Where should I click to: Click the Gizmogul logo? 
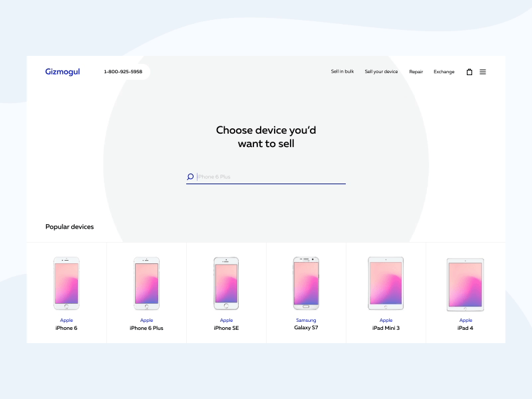(63, 71)
